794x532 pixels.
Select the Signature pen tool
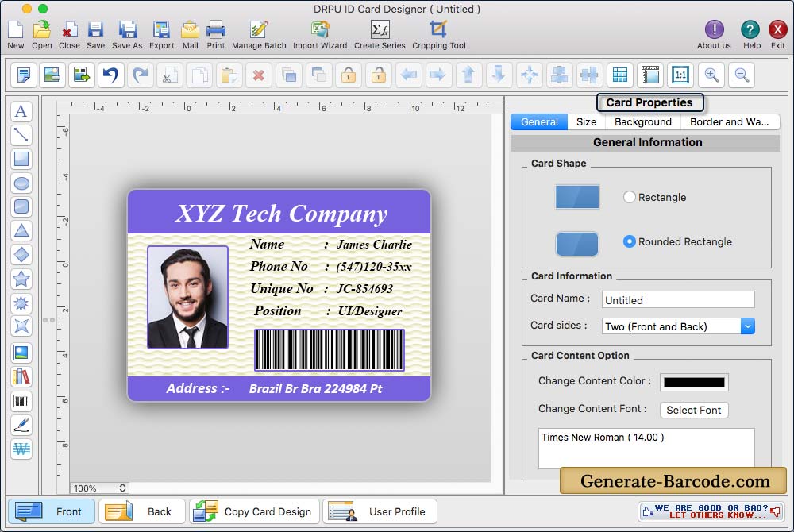21,425
